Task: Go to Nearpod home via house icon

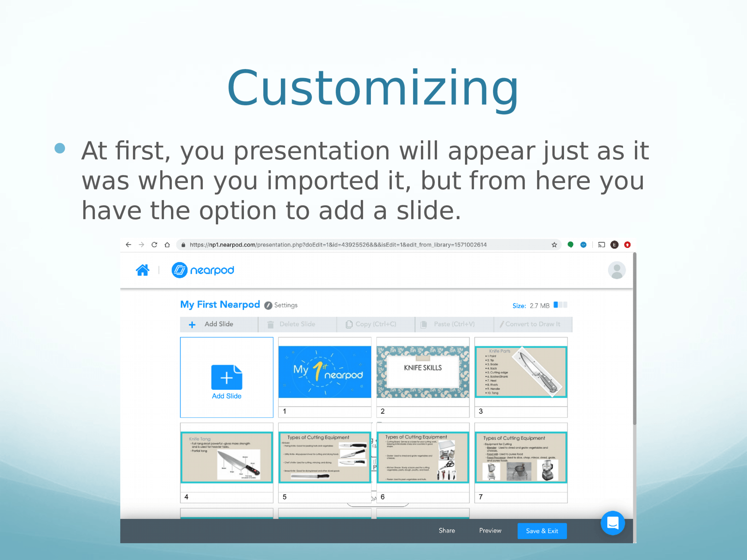Action: pos(143,270)
